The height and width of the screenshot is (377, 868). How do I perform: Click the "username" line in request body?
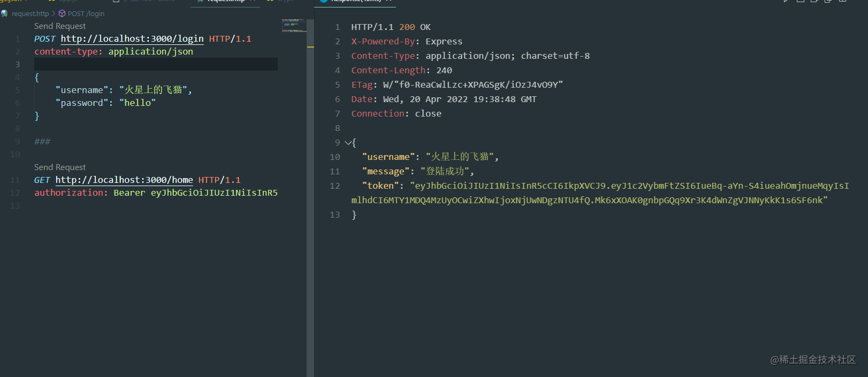124,90
